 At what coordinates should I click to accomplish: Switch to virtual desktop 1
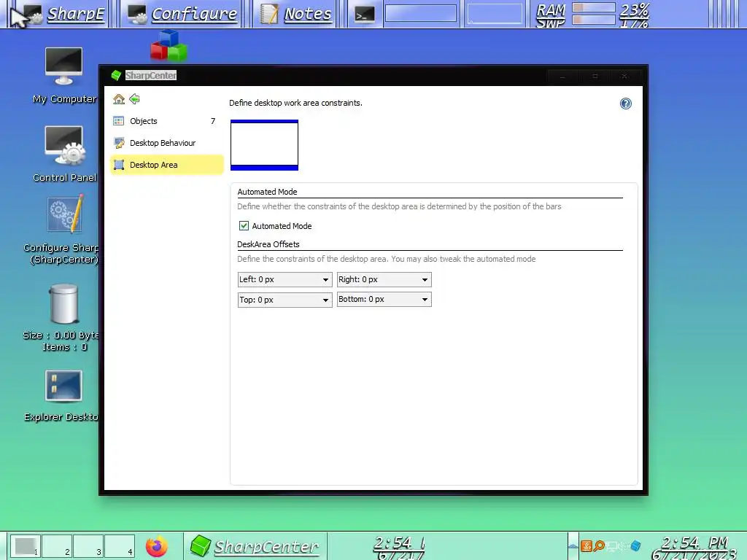(26, 546)
